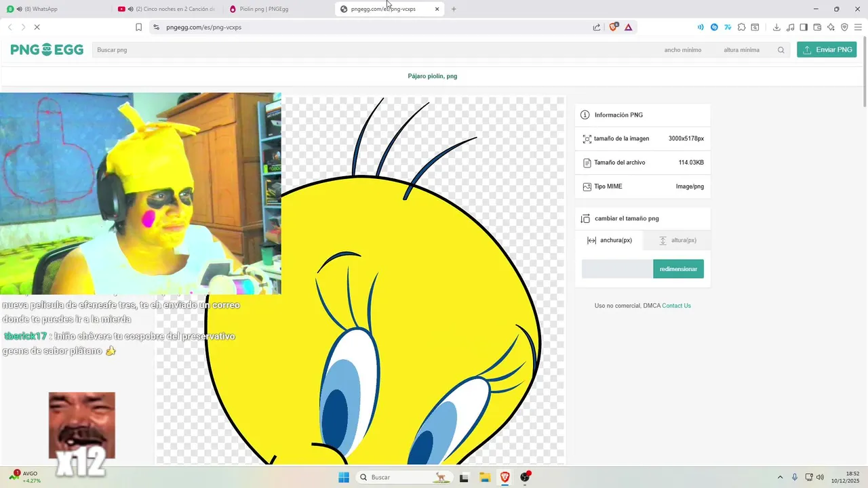Screen dimensions: 868x488
Task: Switch to Piolin png PNGEgg tab
Action: [278, 9]
